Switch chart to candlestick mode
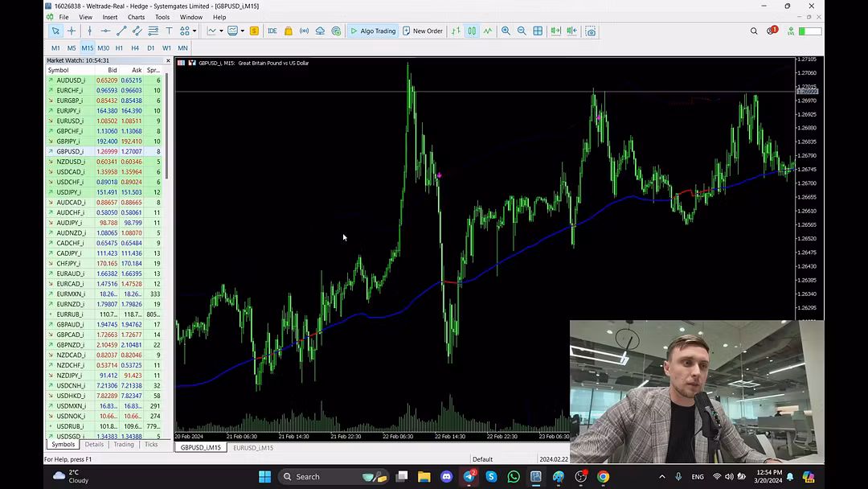The height and width of the screenshot is (489, 868). coord(472,31)
